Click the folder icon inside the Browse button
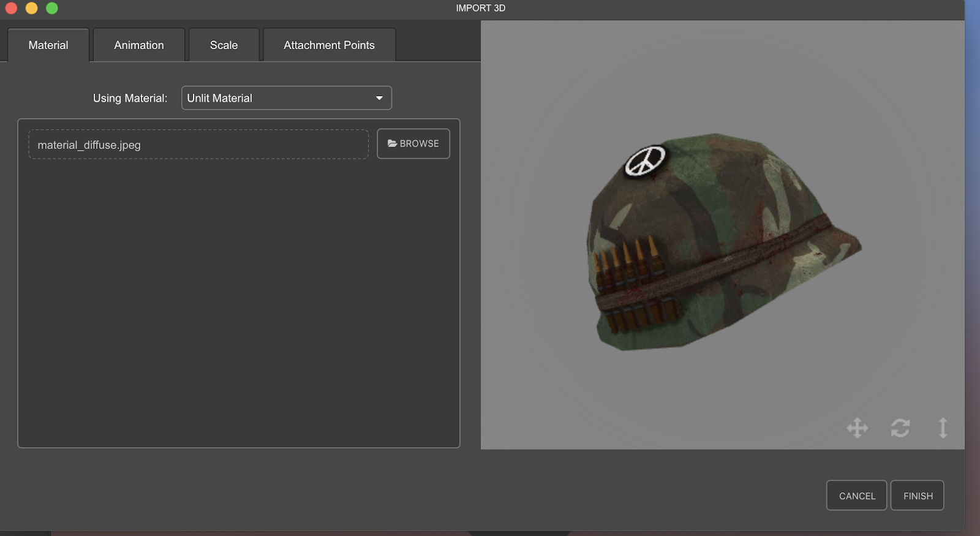Screen dimensions: 980x536 pos(392,143)
